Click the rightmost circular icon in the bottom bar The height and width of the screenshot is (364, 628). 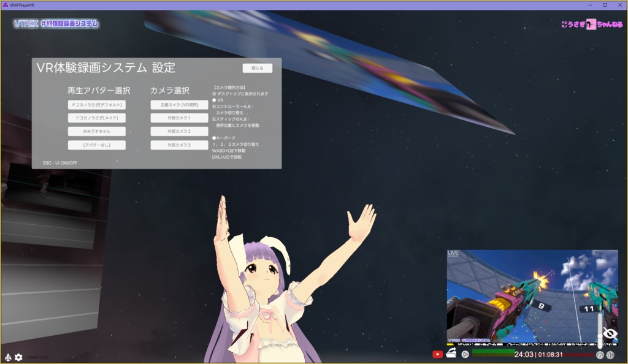pos(610,355)
